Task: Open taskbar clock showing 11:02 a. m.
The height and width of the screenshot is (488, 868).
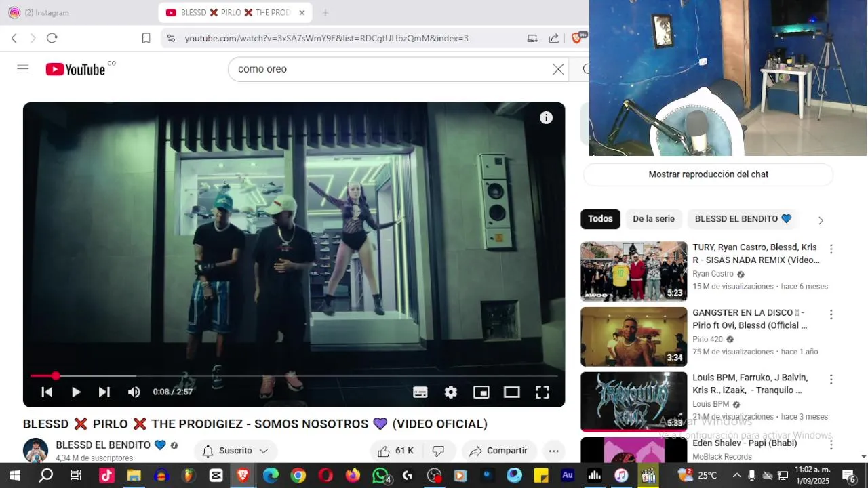Action: coord(812,475)
